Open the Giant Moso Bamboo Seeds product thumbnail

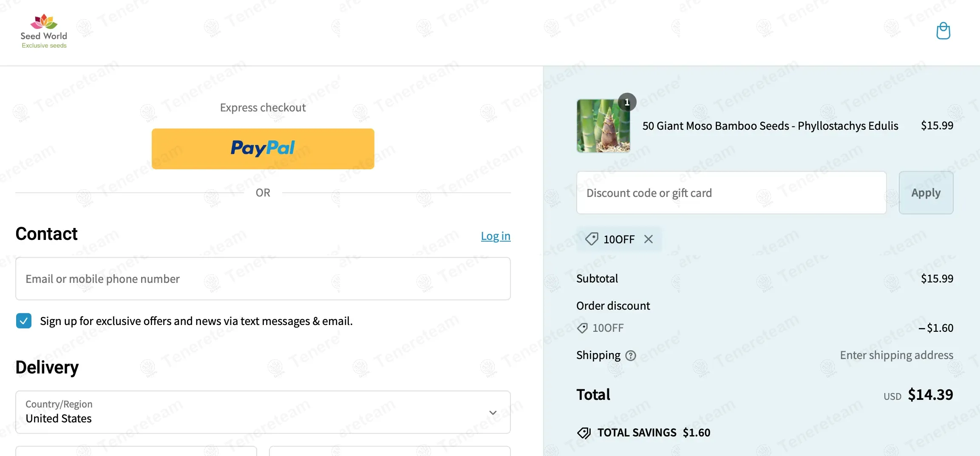coord(603,126)
